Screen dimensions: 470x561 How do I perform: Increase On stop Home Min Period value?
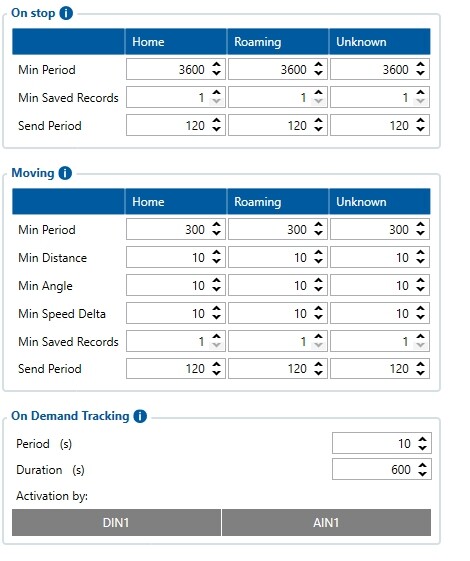click(x=216, y=65)
